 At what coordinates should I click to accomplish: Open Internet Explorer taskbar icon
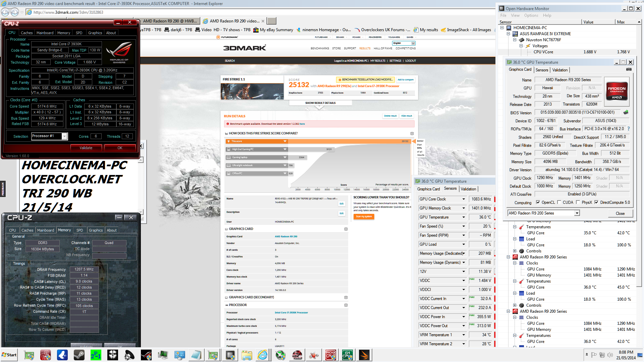pyautogui.click(x=263, y=355)
